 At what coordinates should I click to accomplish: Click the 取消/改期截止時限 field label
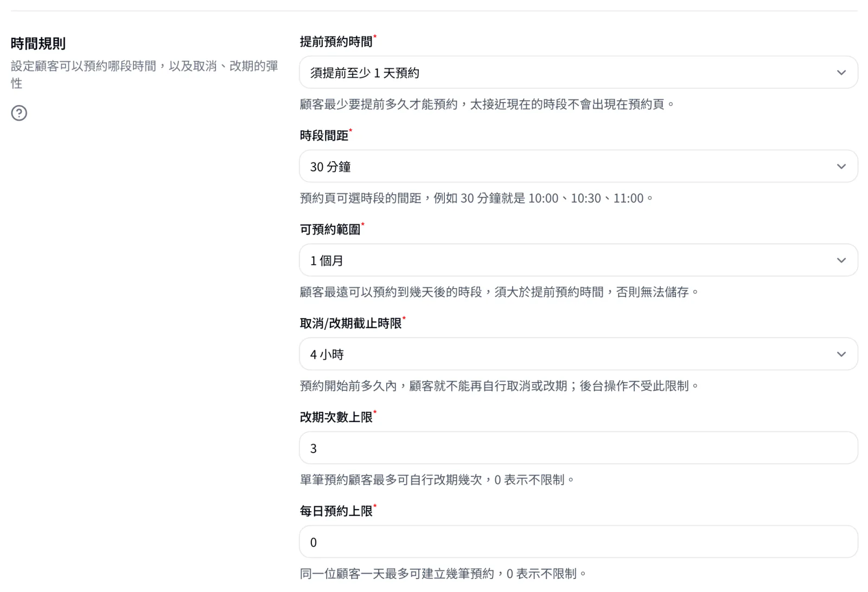(351, 323)
